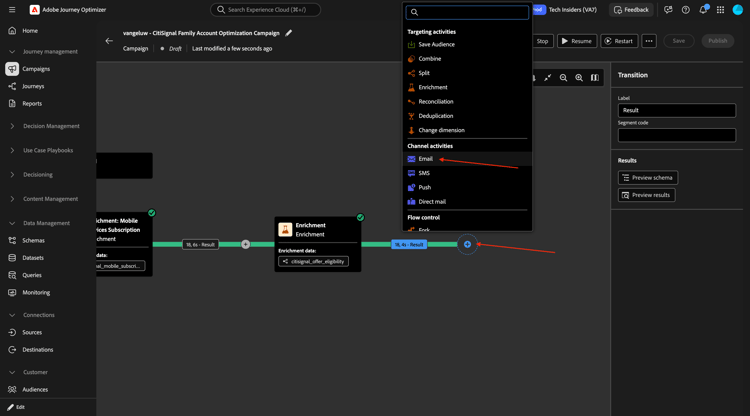Open the user profile avatar
Image resolution: width=750 pixels, height=416 pixels.
click(738, 10)
